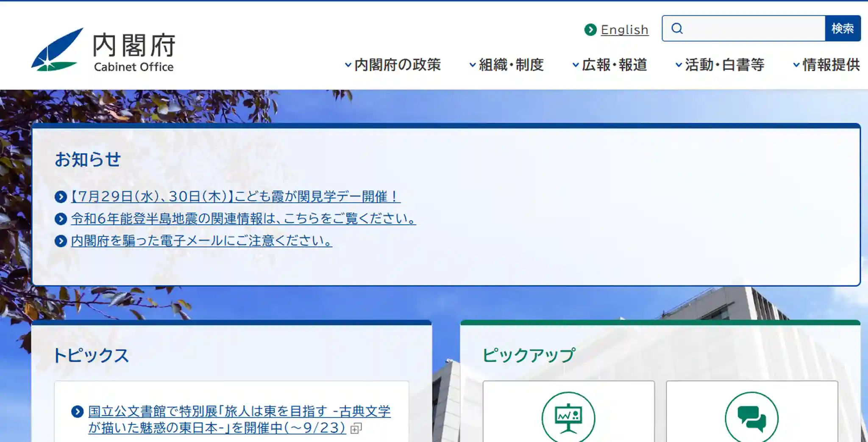Click arrow bullet beside こども霞が関見学デー notice

pyautogui.click(x=61, y=197)
